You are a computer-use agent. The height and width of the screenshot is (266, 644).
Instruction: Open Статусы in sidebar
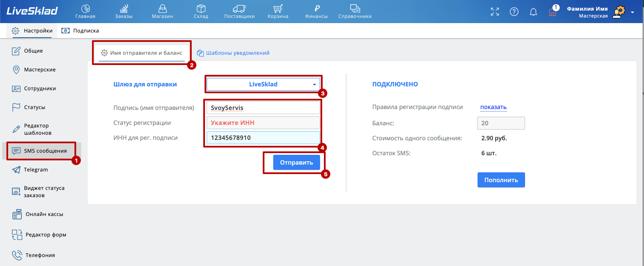pyautogui.click(x=29, y=107)
